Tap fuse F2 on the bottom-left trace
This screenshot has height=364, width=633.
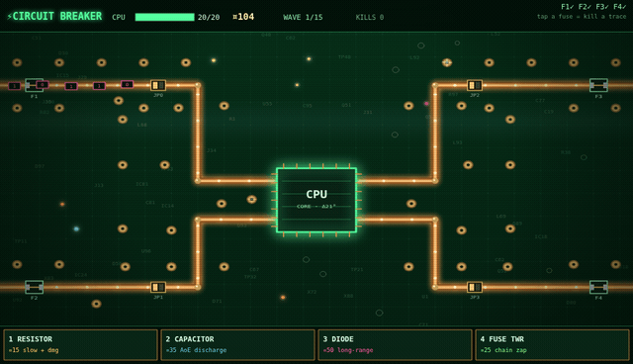(34, 287)
